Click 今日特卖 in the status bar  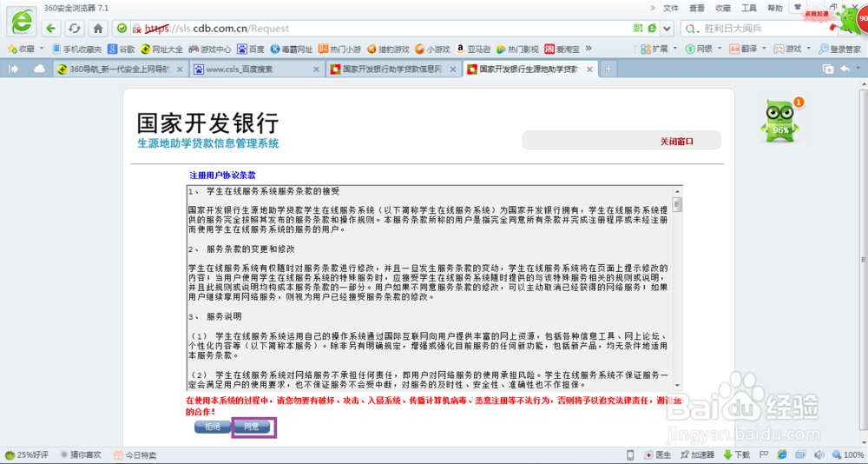(135, 455)
